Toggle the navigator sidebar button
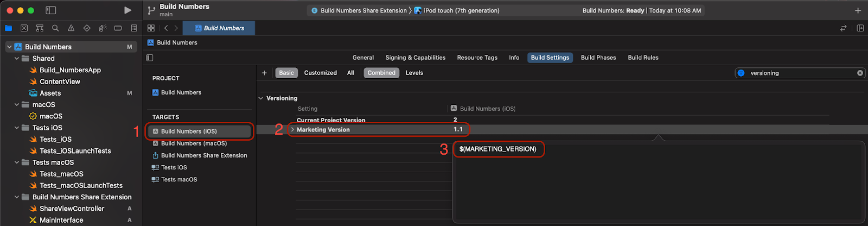 (x=50, y=10)
